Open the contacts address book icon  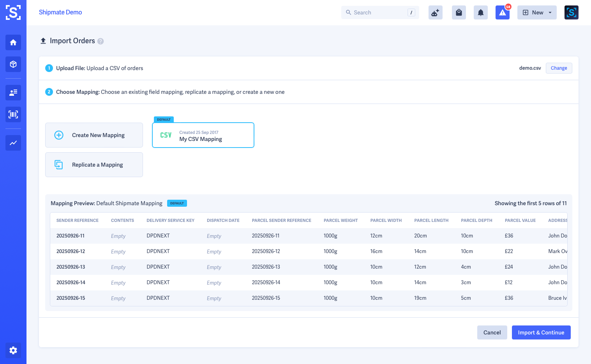click(x=13, y=93)
